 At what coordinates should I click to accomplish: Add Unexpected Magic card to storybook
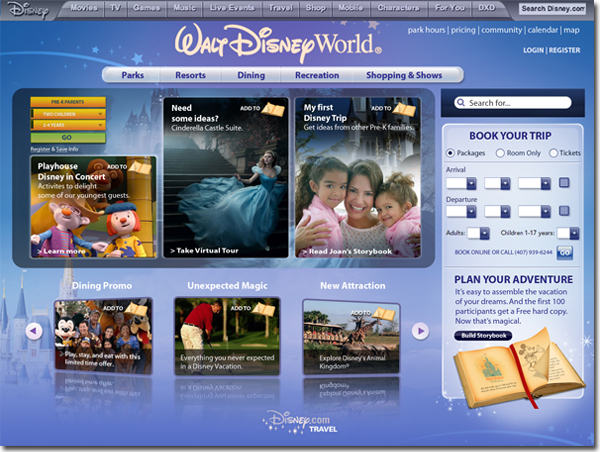pyautogui.click(x=253, y=309)
